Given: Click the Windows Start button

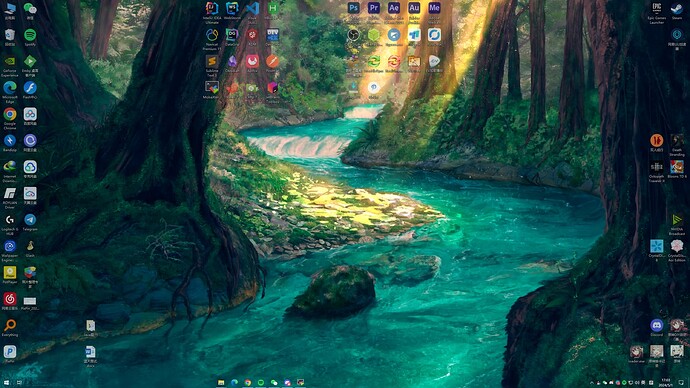Looking at the screenshot, I should 6,383.
